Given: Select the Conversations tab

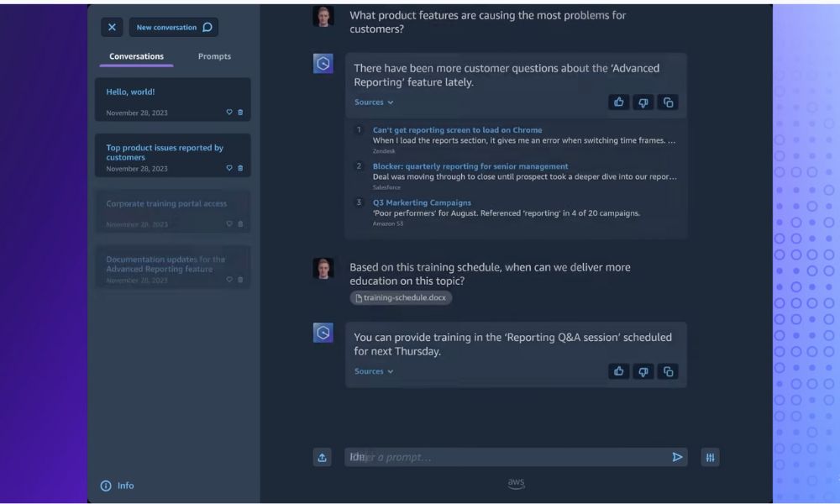Looking at the screenshot, I should 135,56.
